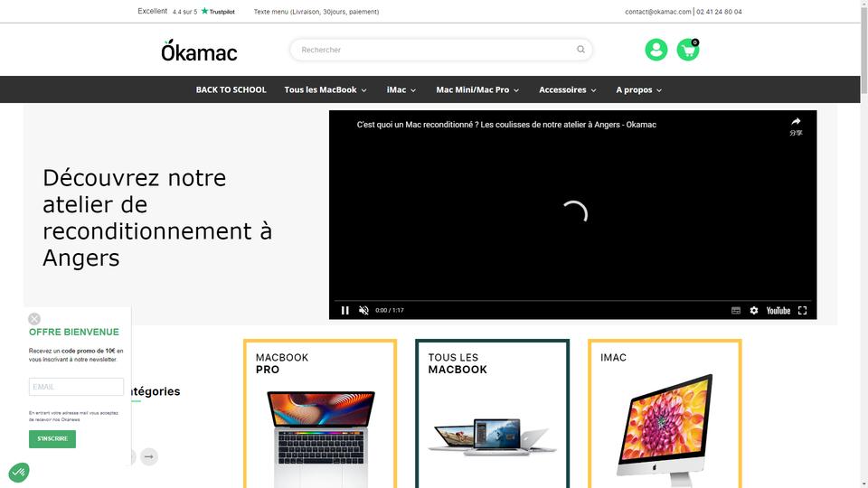This screenshot has width=868, height=488.
Task: Unmute the video sound
Action: click(363, 310)
